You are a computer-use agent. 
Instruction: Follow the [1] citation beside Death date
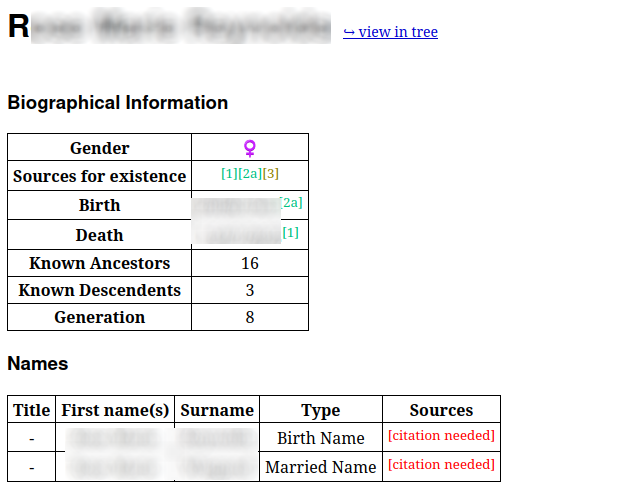(x=291, y=233)
